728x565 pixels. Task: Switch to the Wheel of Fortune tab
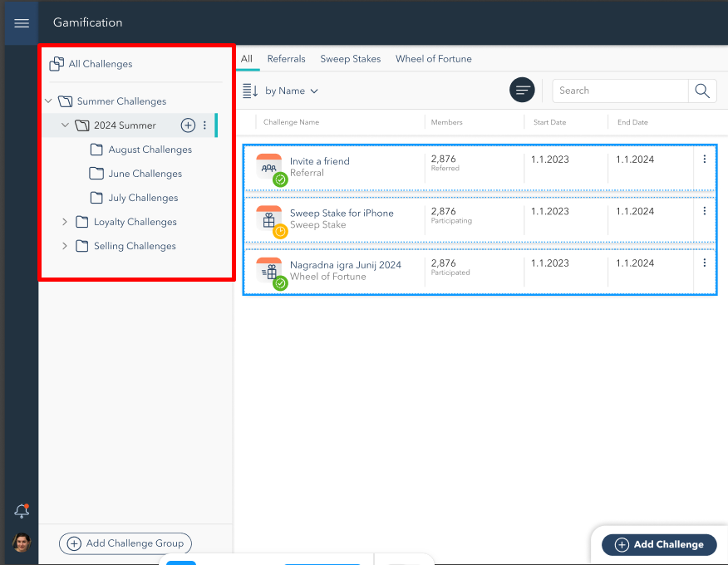point(434,59)
